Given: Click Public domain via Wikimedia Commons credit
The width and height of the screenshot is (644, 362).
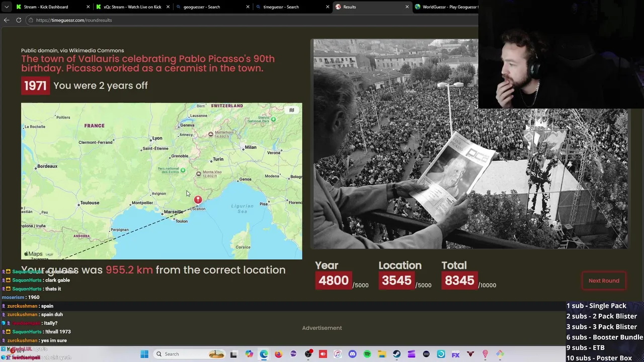Looking at the screenshot, I should click(72, 50).
